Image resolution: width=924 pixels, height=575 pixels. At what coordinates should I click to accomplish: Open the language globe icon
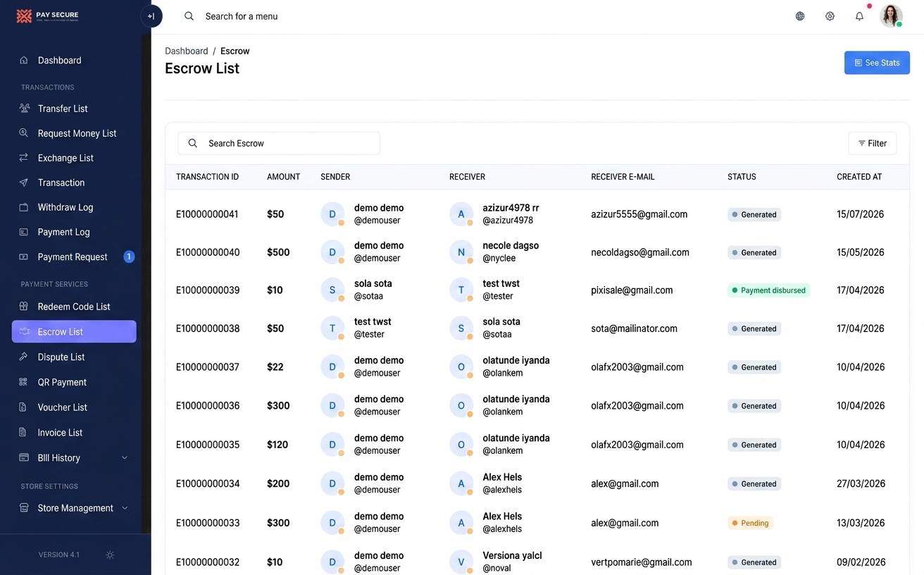click(x=800, y=16)
